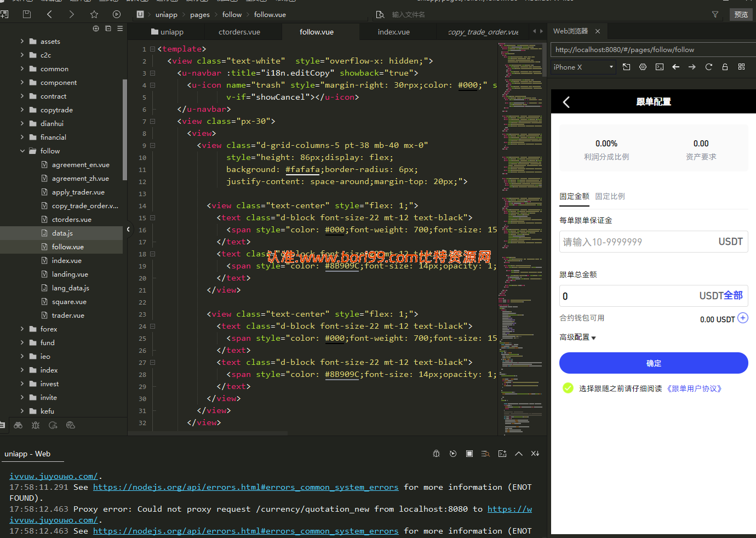756x538 pixels.
Task: Open the 《跟单用户协议》 link
Action: click(x=694, y=388)
